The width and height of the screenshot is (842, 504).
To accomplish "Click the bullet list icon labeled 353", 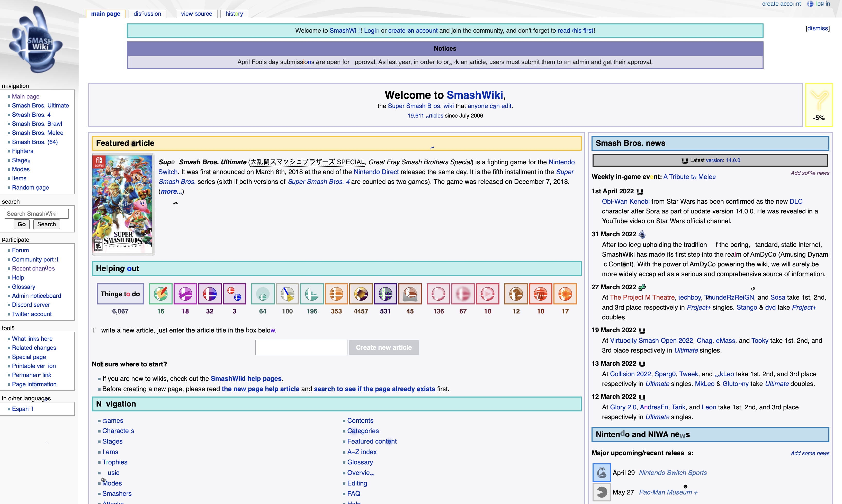I will (336, 294).
